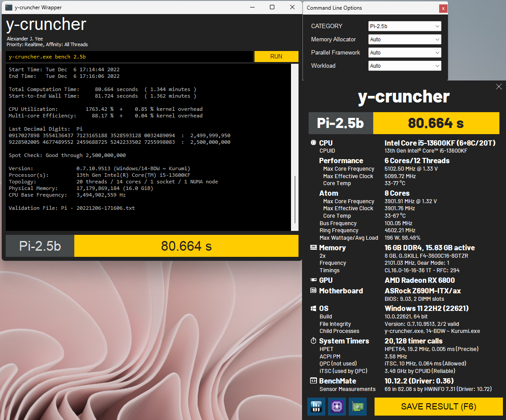This screenshot has width=506, height=420.
Task: Click the System Timers stopwatch icon
Action: point(313,340)
